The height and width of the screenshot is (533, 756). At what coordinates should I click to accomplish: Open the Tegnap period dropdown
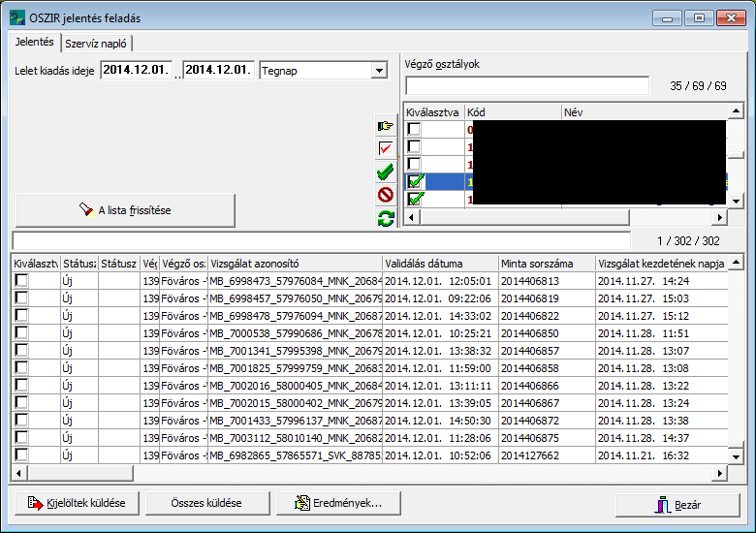(x=379, y=71)
